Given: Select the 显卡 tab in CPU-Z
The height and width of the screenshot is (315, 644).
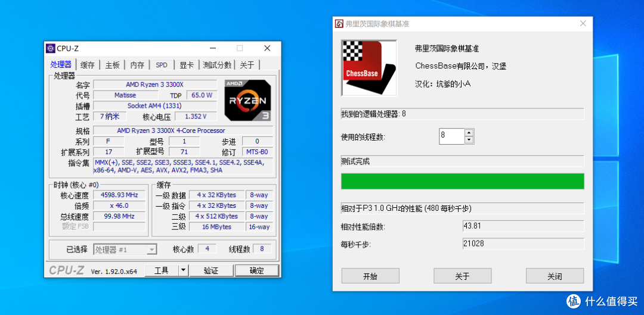Looking at the screenshot, I should [187, 65].
